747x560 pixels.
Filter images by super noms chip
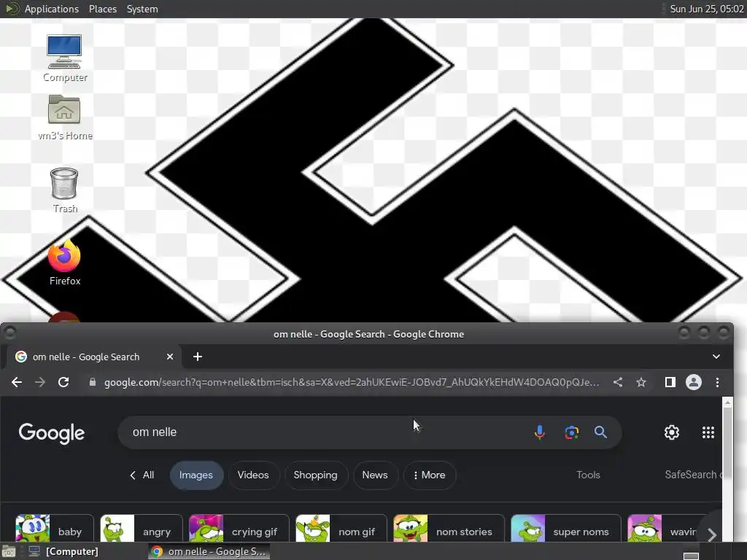566,529
